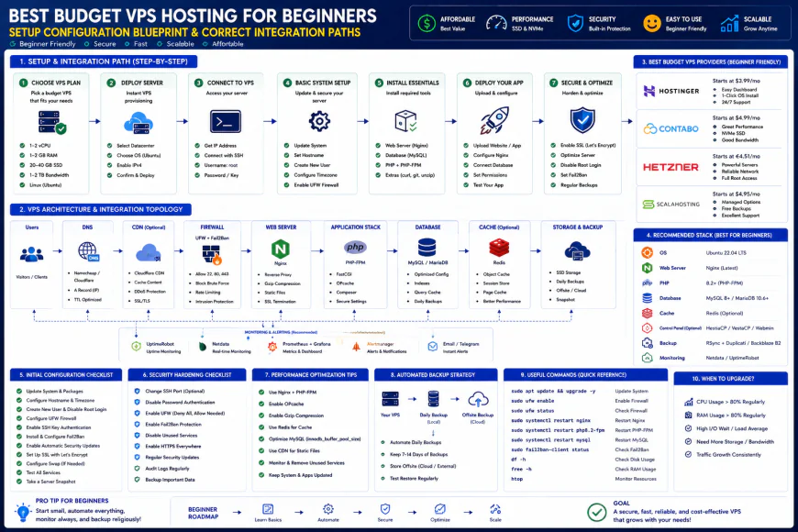Image resolution: width=798 pixels, height=532 pixels.
Task: Click the 'Ubuntu 22.04 LTS' OS value
Action: pyautogui.click(x=726, y=252)
